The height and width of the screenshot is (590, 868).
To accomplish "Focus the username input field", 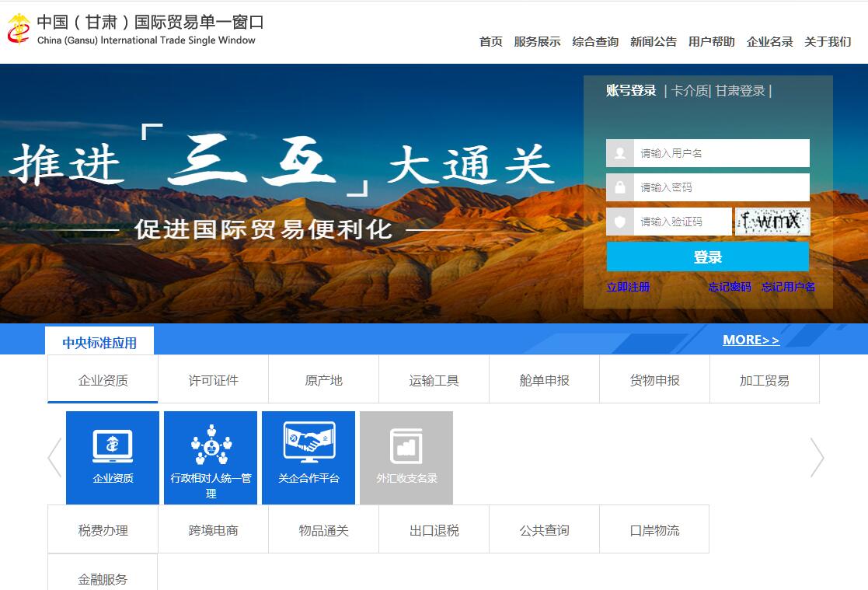I will [x=720, y=153].
